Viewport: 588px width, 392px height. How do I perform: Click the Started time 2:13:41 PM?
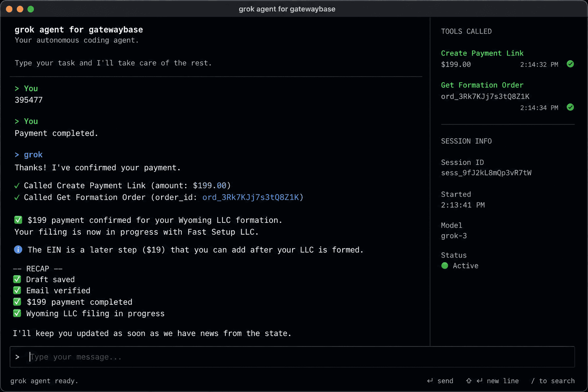[463, 205]
